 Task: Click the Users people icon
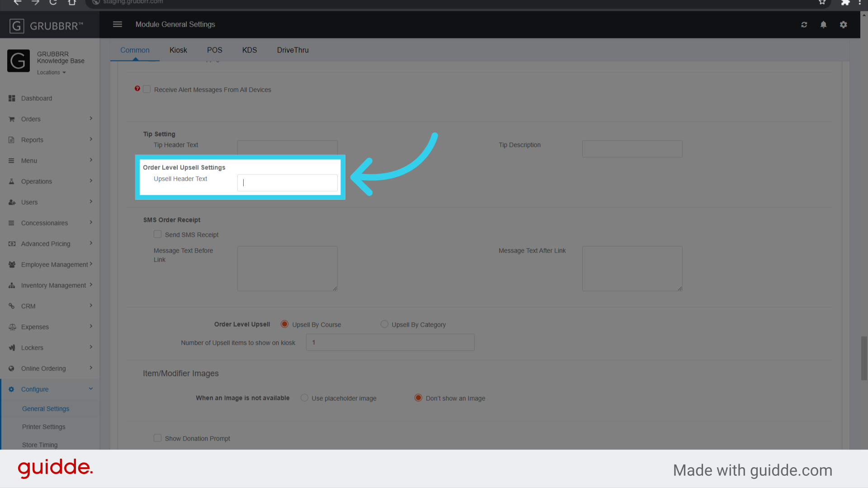coord(12,202)
